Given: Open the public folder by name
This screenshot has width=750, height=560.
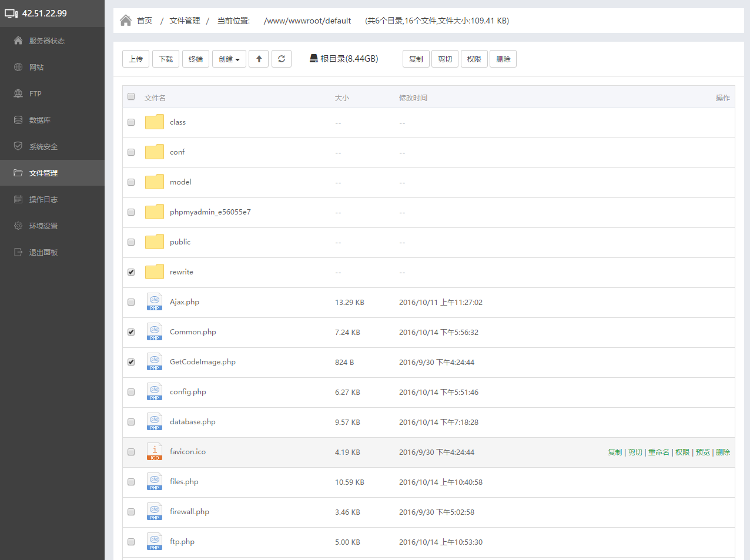Looking at the screenshot, I should tap(180, 242).
